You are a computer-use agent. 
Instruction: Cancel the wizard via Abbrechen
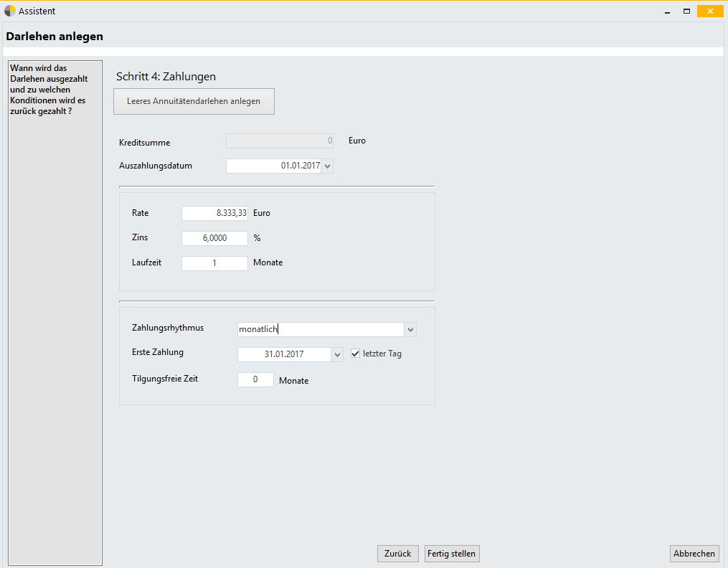pyautogui.click(x=694, y=554)
